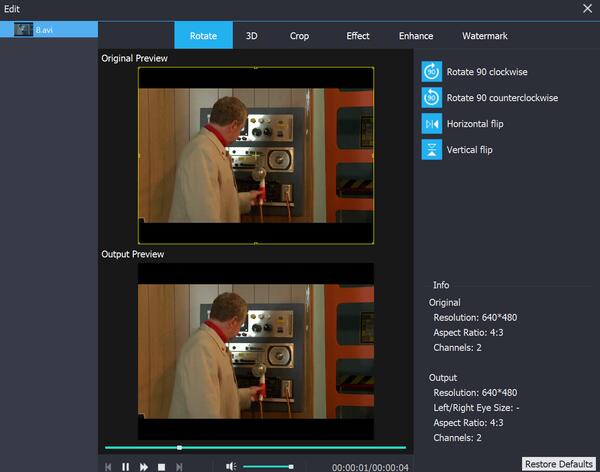The image size is (600, 472).
Task: Stop the video preview
Action: tap(161, 466)
